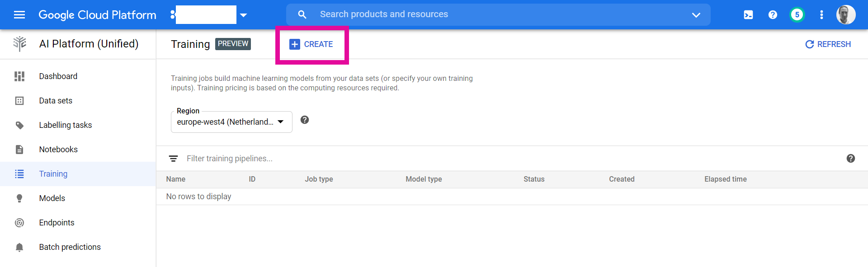Click the user account avatar
The height and width of the screenshot is (267, 868).
click(x=845, y=15)
